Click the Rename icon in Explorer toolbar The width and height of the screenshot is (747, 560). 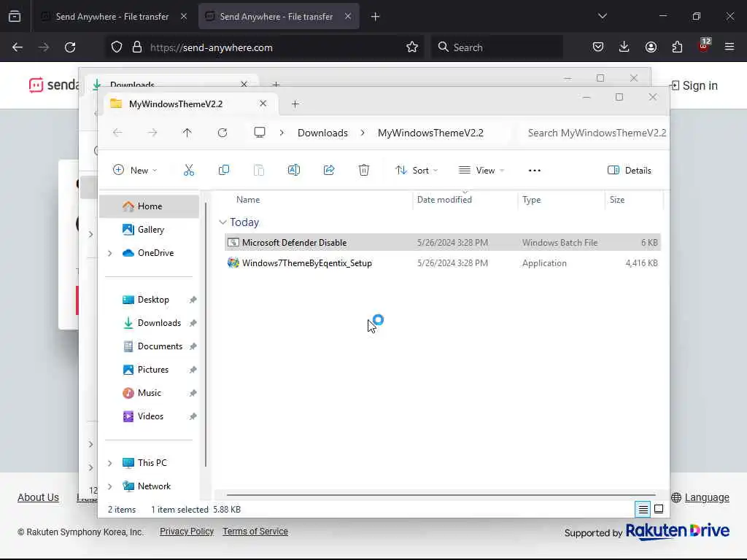click(x=294, y=170)
